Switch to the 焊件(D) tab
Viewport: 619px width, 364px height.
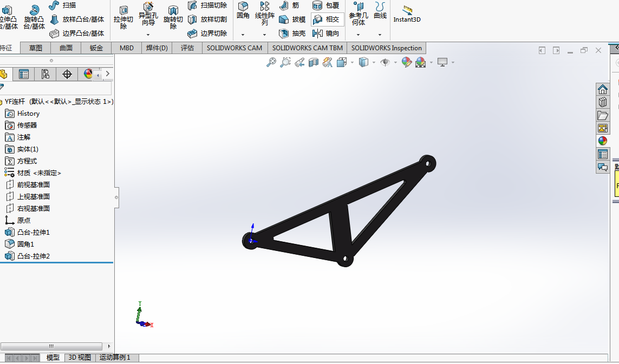pyautogui.click(x=157, y=48)
